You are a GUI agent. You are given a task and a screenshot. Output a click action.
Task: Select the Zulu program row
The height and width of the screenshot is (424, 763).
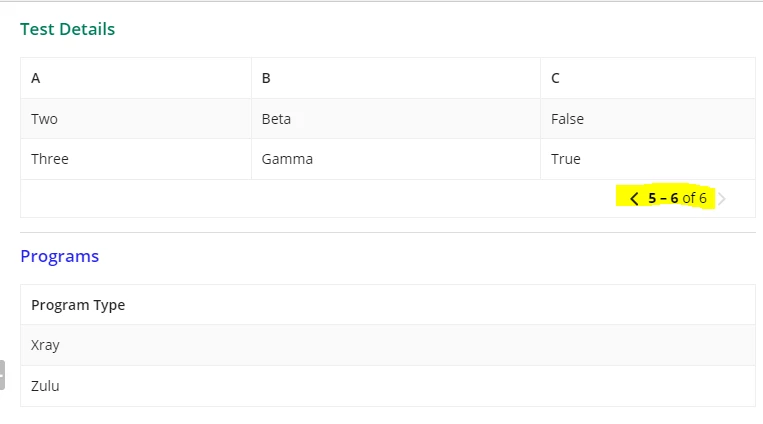pyautogui.click(x=388, y=386)
